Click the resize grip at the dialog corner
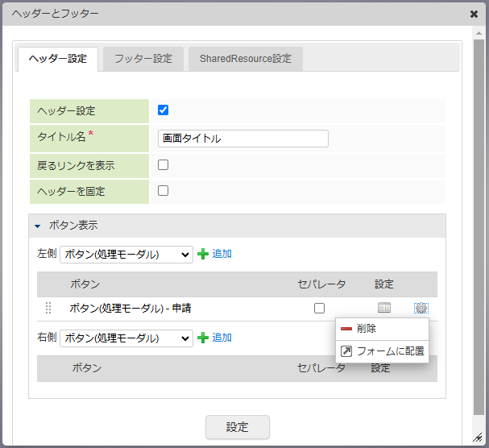Image resolution: width=489 pixels, height=448 pixels. pyautogui.click(x=477, y=436)
